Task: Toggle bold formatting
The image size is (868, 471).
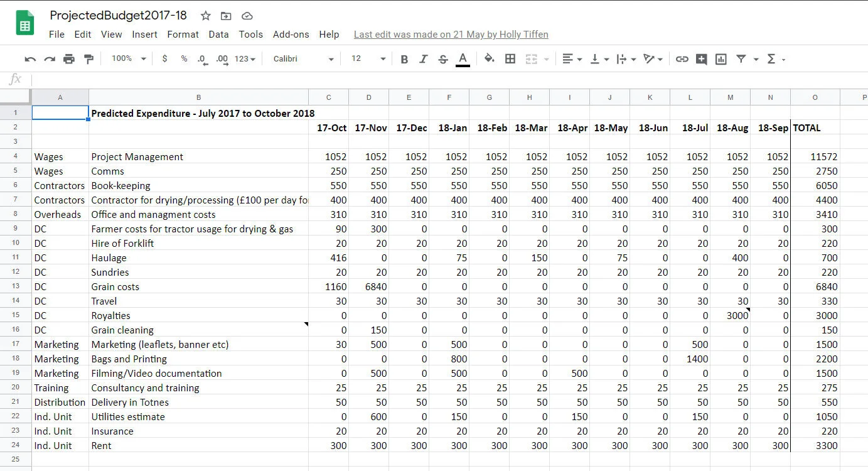Action: [x=404, y=59]
